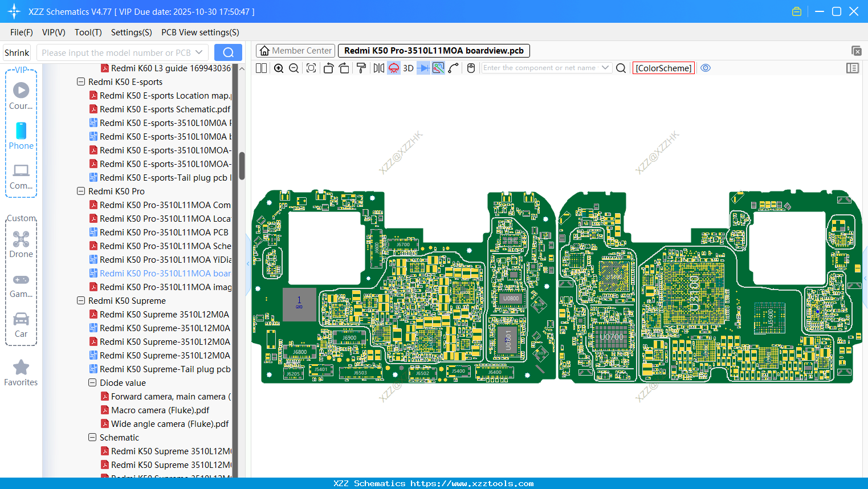The image size is (868, 489).
Task: Click the zoom in magnifier icon
Action: pyautogui.click(x=279, y=68)
